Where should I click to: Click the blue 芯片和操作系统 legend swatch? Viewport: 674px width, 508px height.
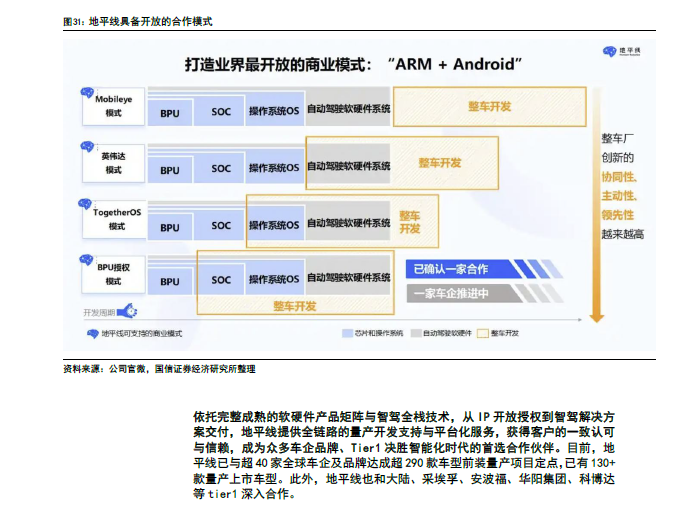tap(347, 333)
